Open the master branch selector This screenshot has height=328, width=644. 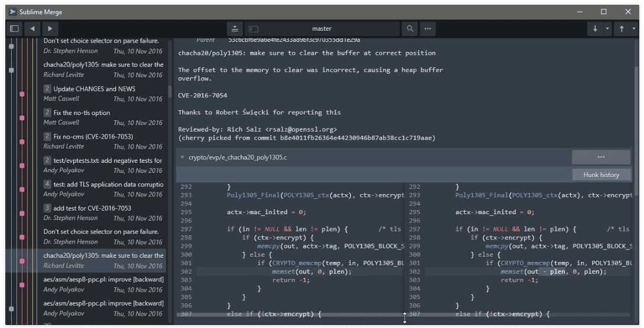[x=322, y=29]
